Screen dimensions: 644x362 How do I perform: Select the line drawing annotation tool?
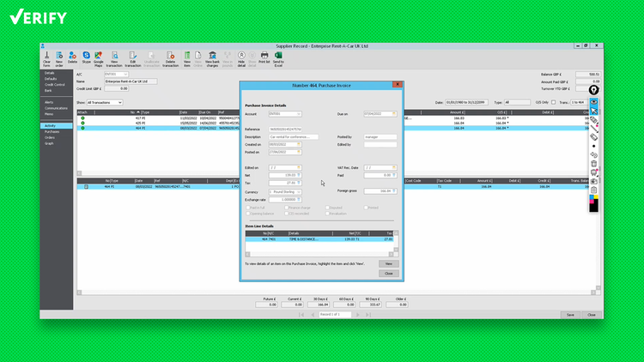(x=594, y=129)
